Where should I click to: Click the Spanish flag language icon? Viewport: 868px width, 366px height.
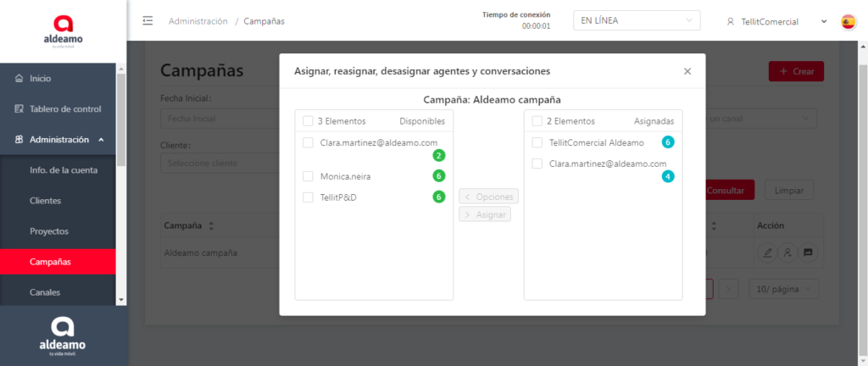click(848, 22)
